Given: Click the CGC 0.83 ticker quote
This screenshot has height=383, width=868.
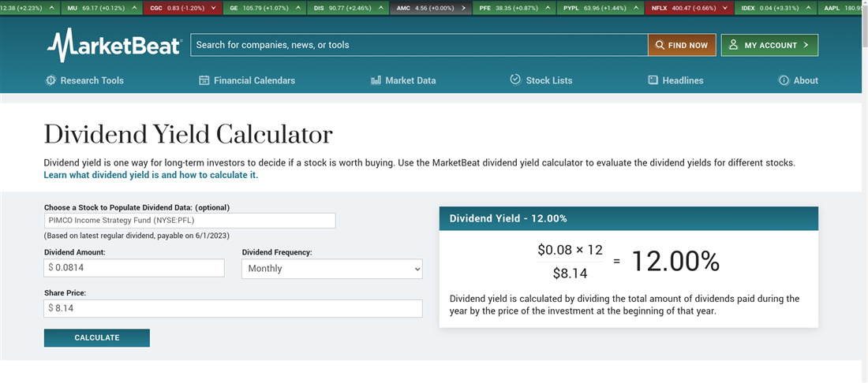Looking at the screenshot, I should tap(183, 9).
